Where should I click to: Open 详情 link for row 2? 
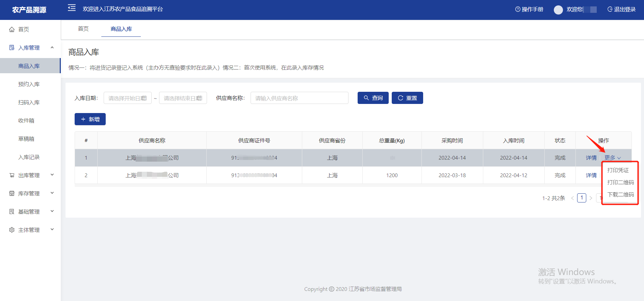pyautogui.click(x=591, y=175)
